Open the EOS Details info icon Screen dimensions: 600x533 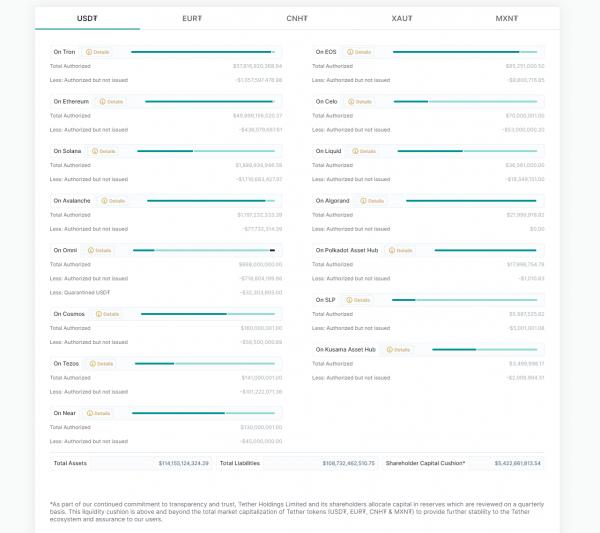coord(349,51)
